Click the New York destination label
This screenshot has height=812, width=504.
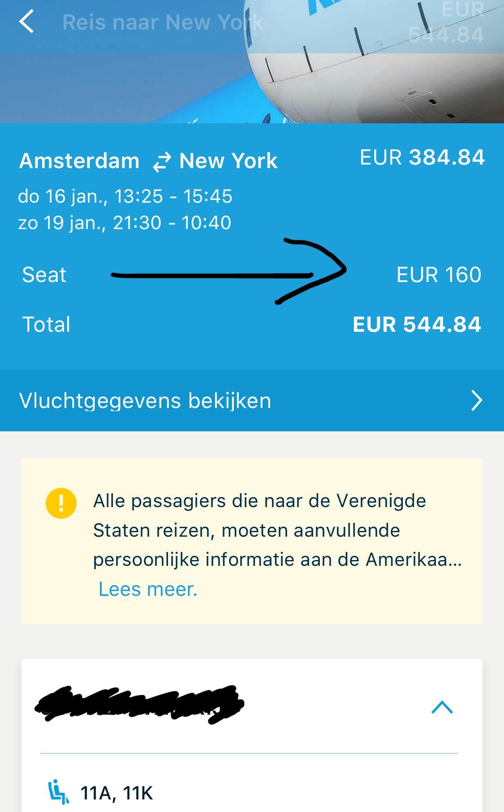click(x=228, y=161)
